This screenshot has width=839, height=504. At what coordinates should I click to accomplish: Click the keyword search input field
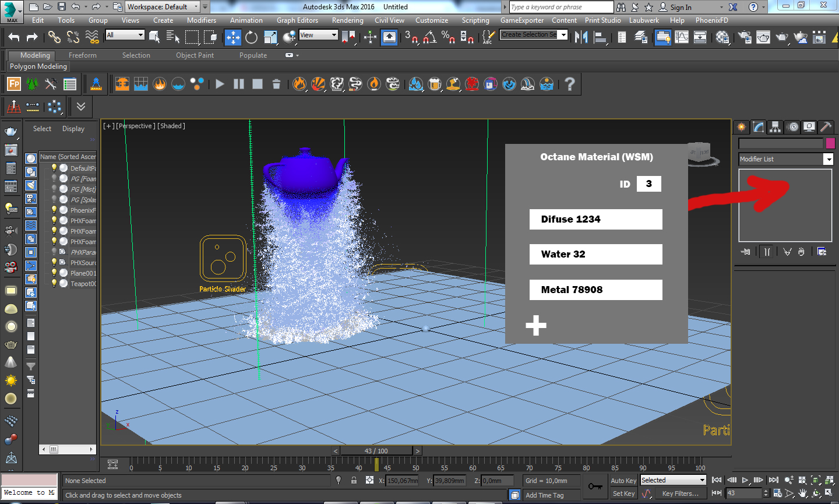[561, 7]
